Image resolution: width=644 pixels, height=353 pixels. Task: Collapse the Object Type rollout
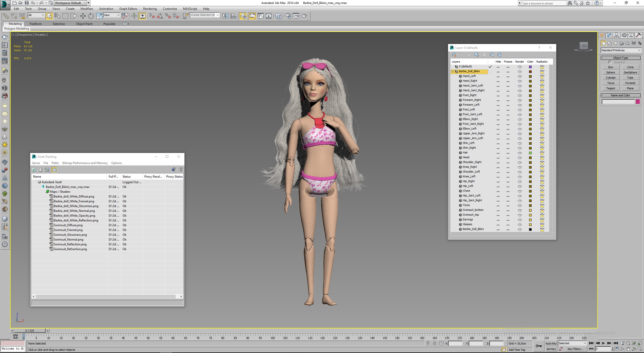[x=621, y=58]
